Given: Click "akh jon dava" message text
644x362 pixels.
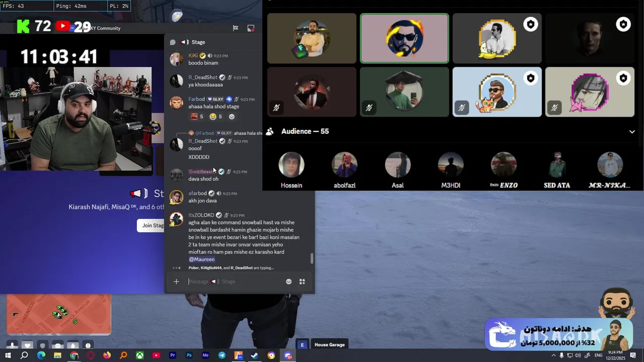Looking at the screenshot, I should click(x=203, y=201).
